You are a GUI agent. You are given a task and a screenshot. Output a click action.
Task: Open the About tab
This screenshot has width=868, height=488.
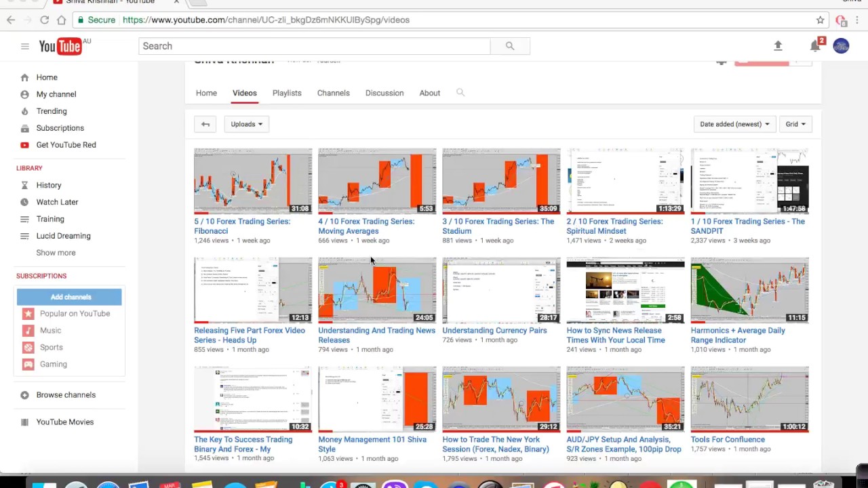[429, 93]
